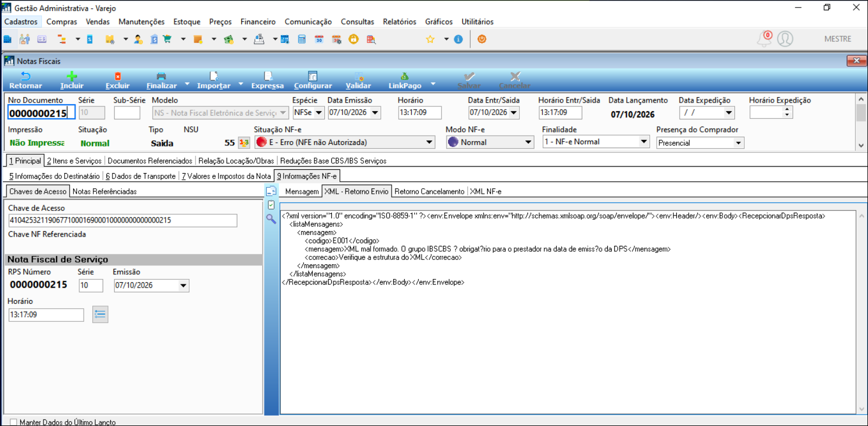Click the Retornar toolbar button

pyautogui.click(x=26, y=80)
